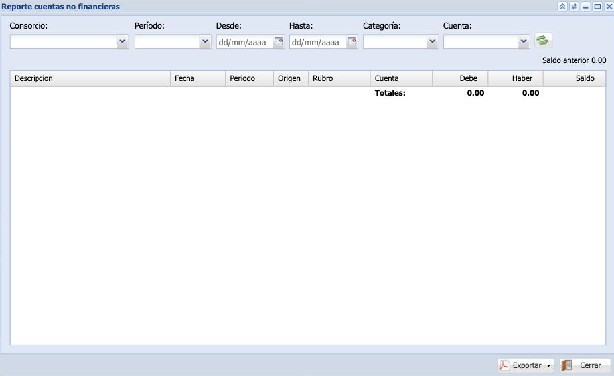Select the 0.00 total under Debe
614x376 pixels.
tap(475, 93)
